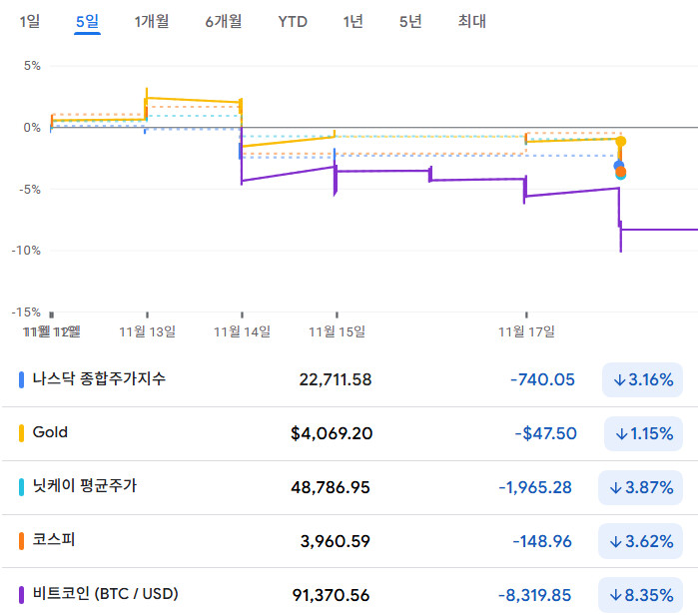Show the 최대 time range
Viewport: 698px width, 616px height.
point(471,21)
